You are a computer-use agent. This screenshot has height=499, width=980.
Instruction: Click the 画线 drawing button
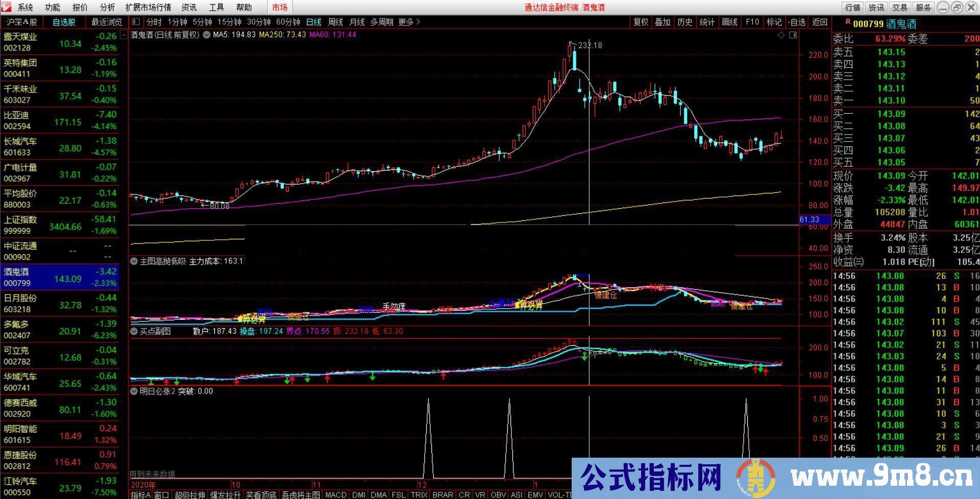coord(729,22)
